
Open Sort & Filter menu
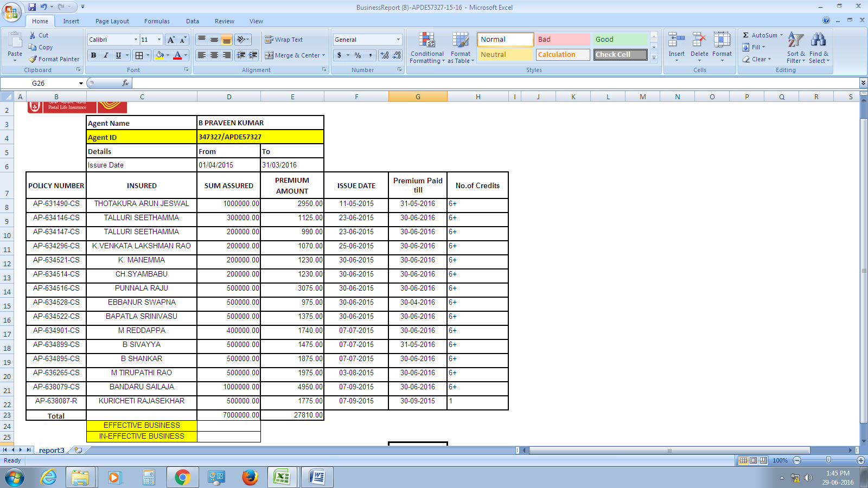[796, 48]
